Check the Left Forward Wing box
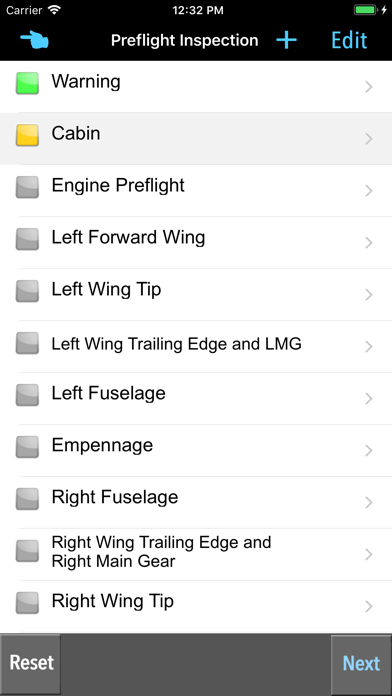392x696 pixels. click(x=27, y=239)
